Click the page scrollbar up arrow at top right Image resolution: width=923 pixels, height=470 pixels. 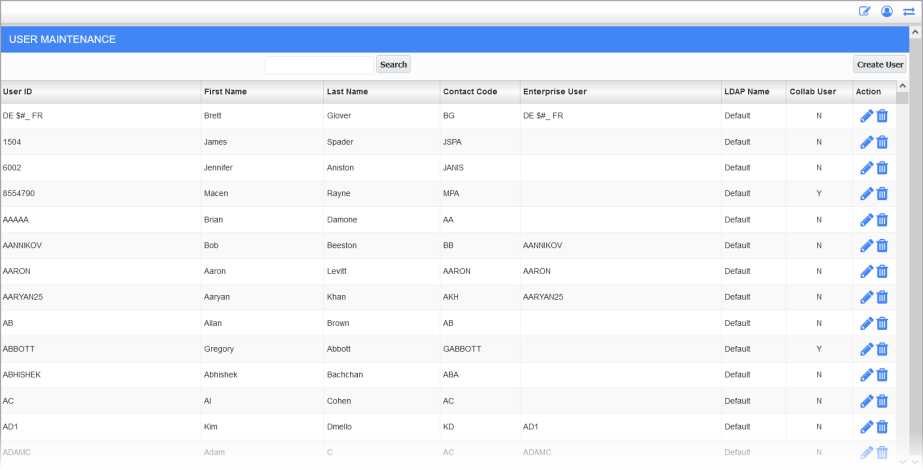[x=917, y=33]
